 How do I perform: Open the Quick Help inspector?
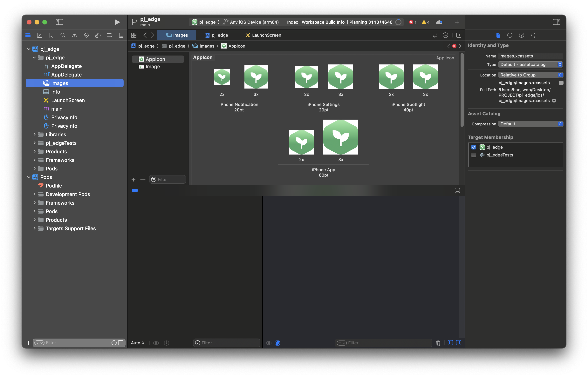click(521, 35)
